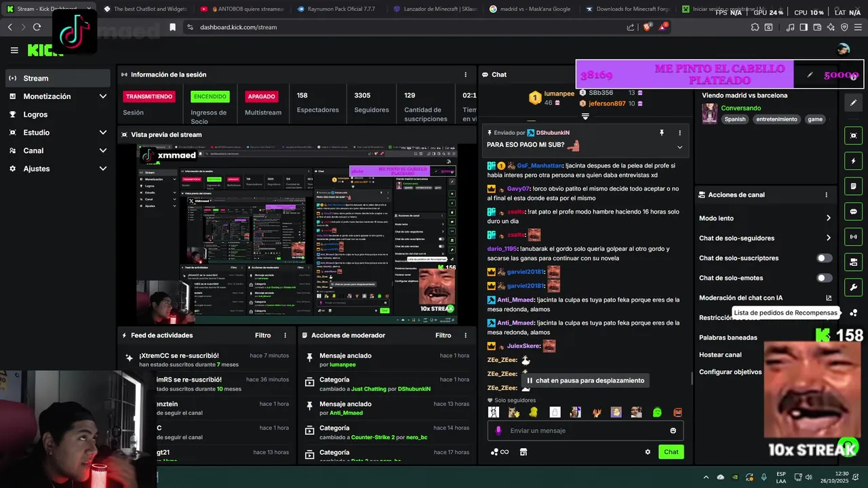
Task: Click the lightning bolt icon in the right sidebar
Action: coord(853,161)
